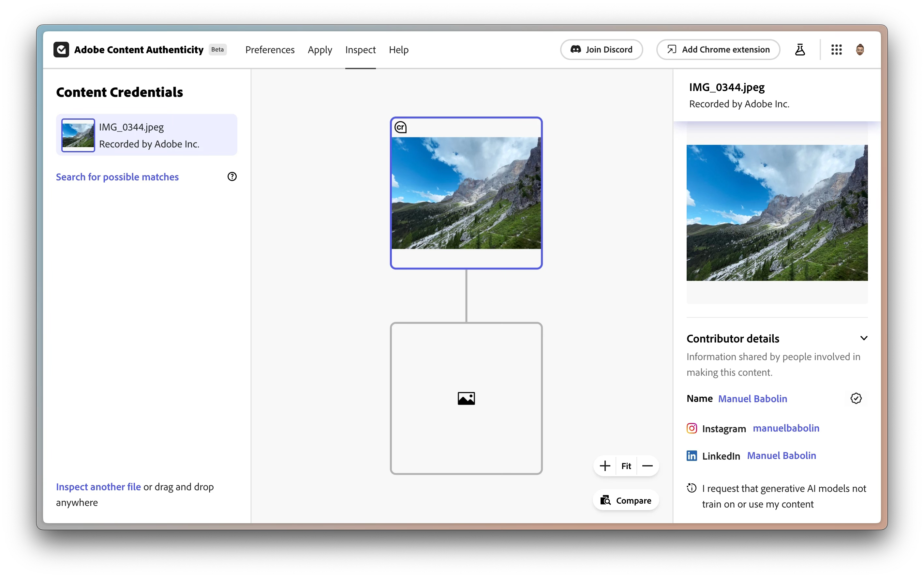Click the Adobe Content Authenticity logo icon
This screenshot has height=578, width=924.
pyautogui.click(x=61, y=50)
